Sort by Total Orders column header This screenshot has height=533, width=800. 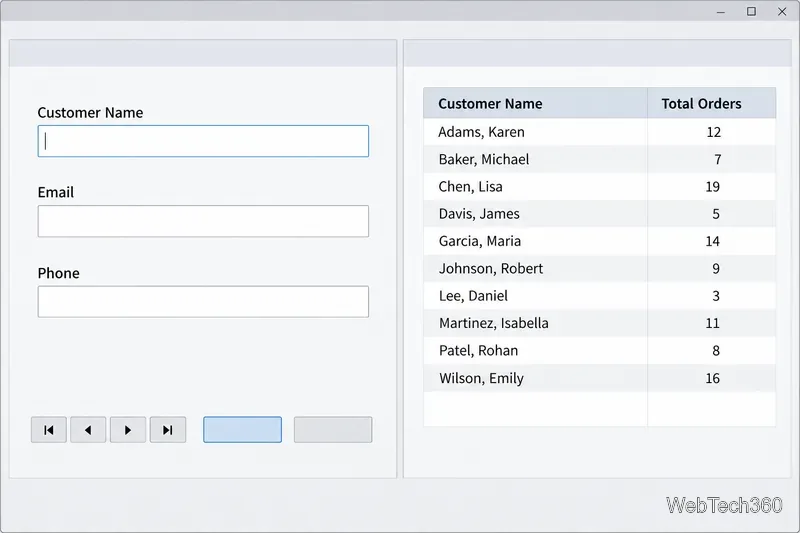click(712, 104)
